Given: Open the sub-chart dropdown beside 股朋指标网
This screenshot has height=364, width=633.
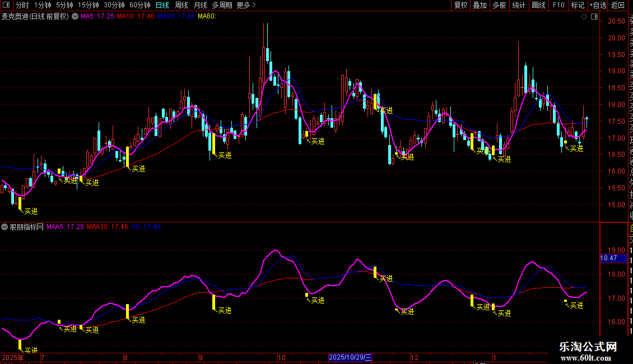Looking at the screenshot, I should click(4, 227).
